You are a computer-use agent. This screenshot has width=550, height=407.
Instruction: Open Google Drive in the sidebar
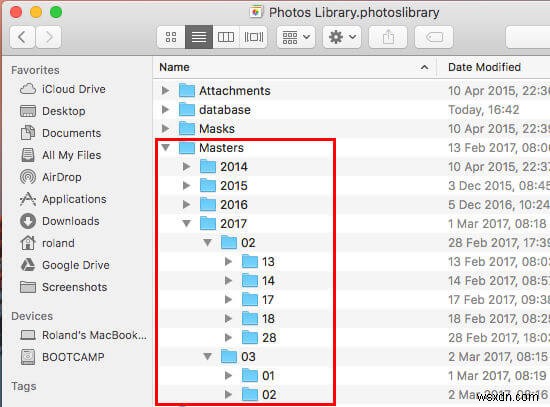(65, 265)
